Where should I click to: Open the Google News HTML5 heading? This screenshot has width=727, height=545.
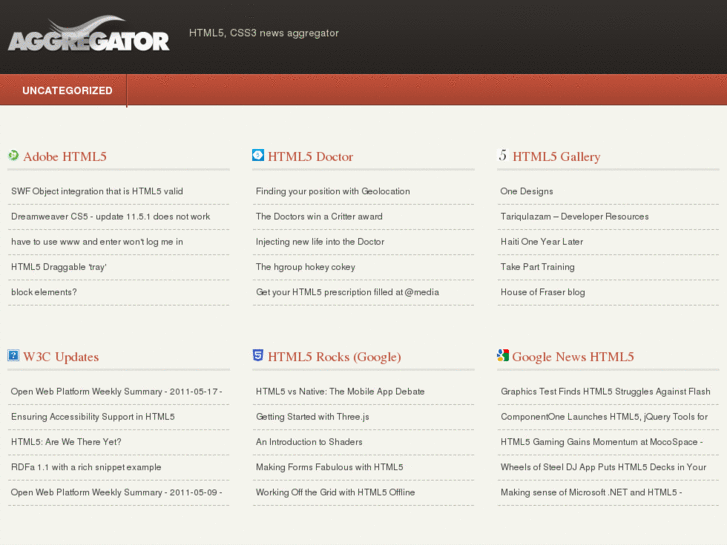click(573, 357)
